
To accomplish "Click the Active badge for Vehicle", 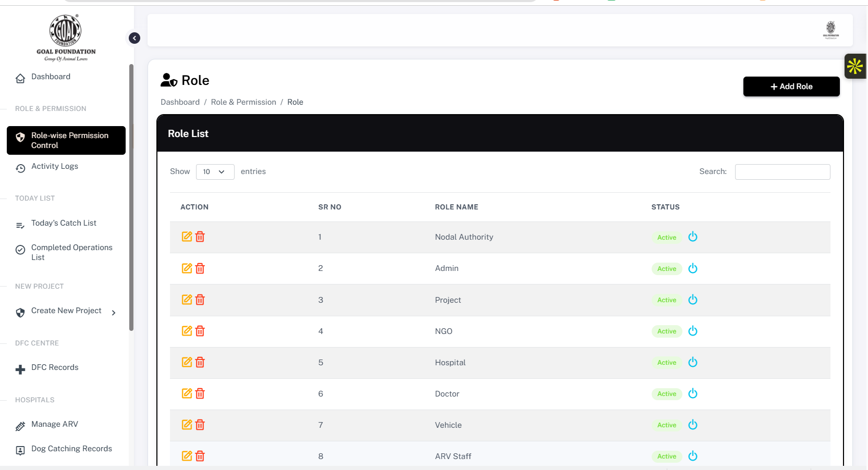I will 667,425.
